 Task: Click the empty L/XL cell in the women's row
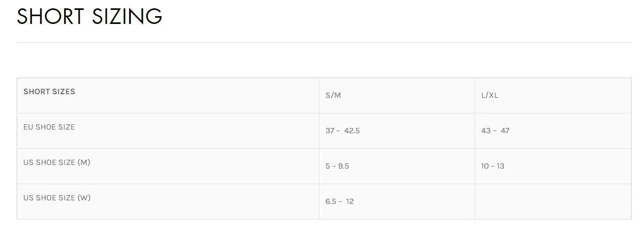(552, 201)
